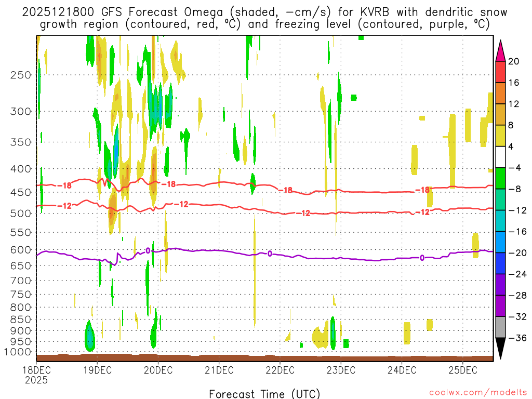Click the light blue -20 to -16 colorbar band
Viewport: 532px width, 399px height.
coord(500,242)
